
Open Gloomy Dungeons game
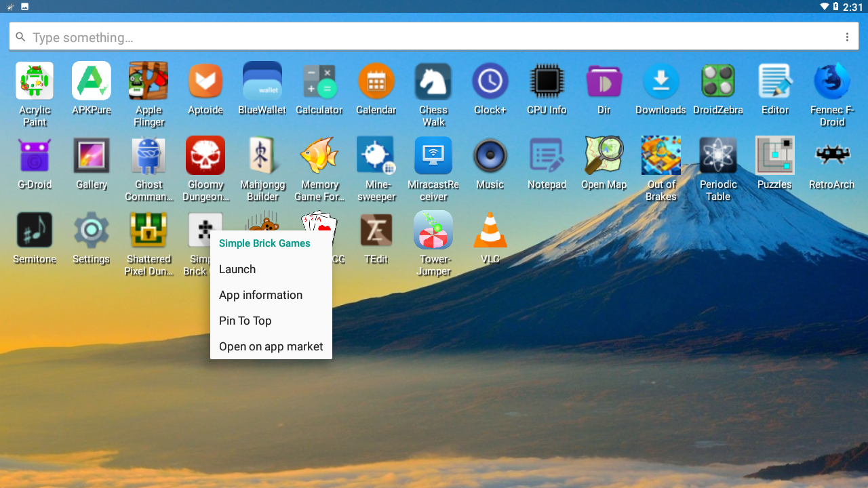(205, 156)
